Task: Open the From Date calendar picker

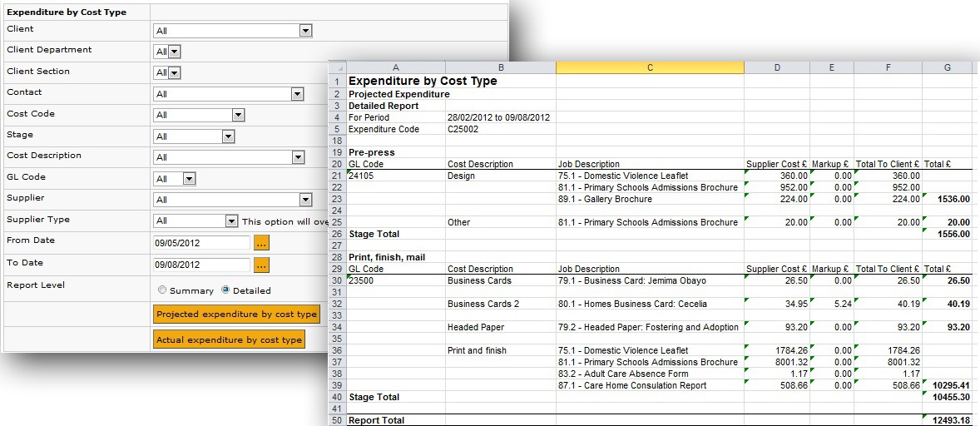Action: point(261,243)
